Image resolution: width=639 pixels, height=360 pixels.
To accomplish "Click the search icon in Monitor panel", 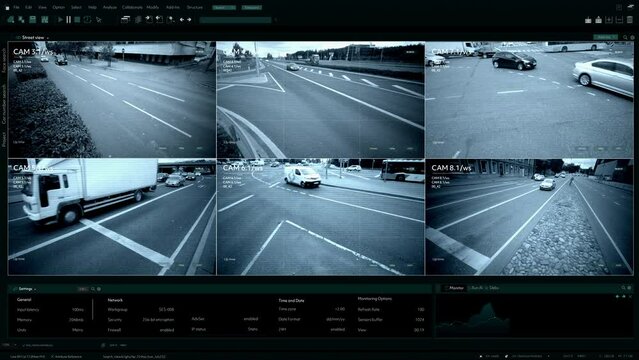I will [x=624, y=288].
